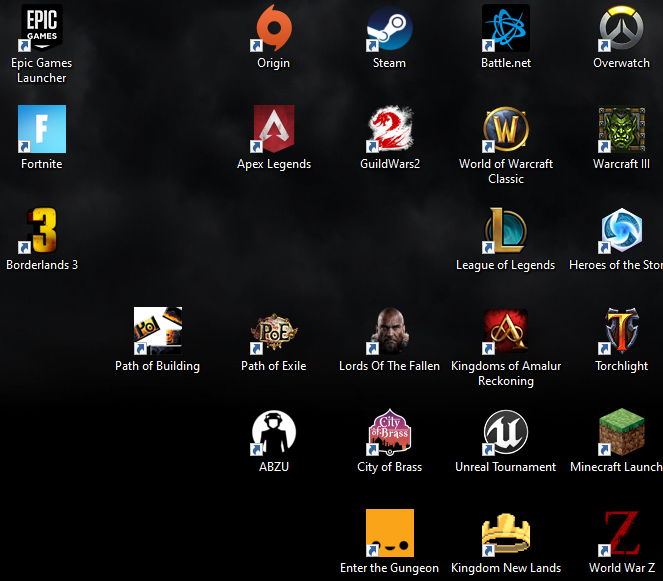This screenshot has height=581, width=663.
Task: Click the "Origin" label text
Action: coord(274,63)
